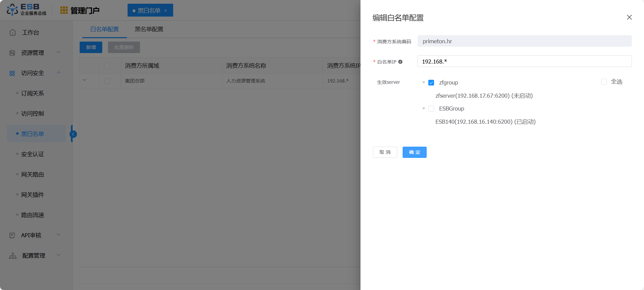Image resolution: width=644 pixels, height=290 pixels.
Task: Check the ESBGroup checkbox
Action: 431,109
